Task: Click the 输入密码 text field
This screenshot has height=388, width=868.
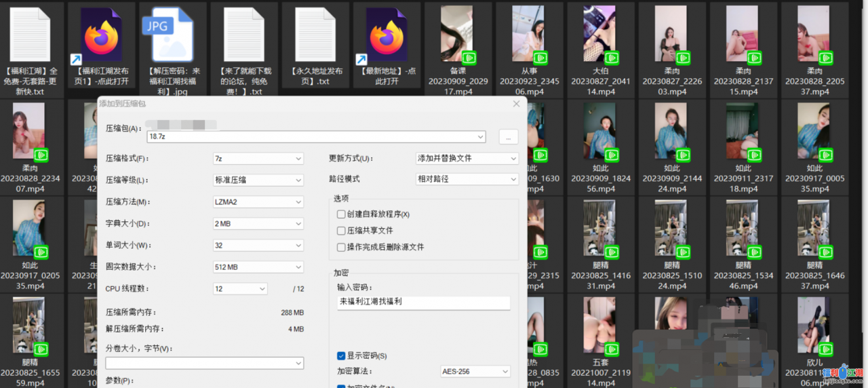Action: point(422,302)
